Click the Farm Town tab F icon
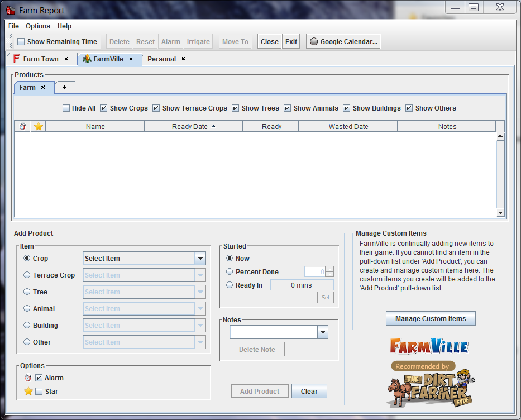Screen dimensions: 521x420 (16, 59)
